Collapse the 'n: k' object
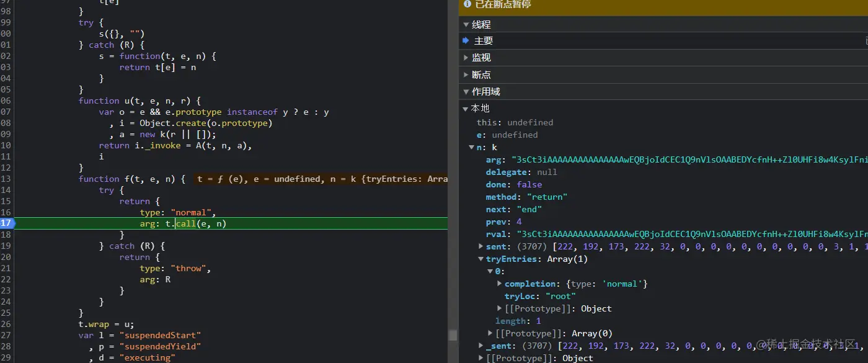 [x=471, y=148]
